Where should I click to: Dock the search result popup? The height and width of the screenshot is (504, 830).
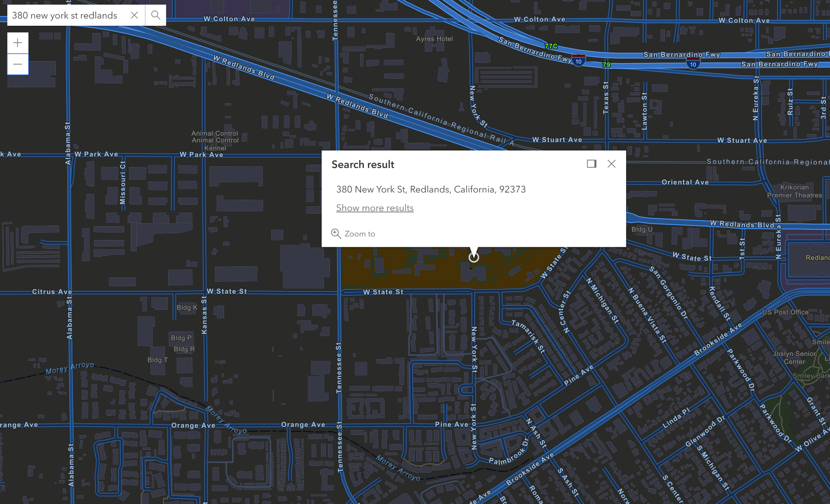click(x=591, y=164)
